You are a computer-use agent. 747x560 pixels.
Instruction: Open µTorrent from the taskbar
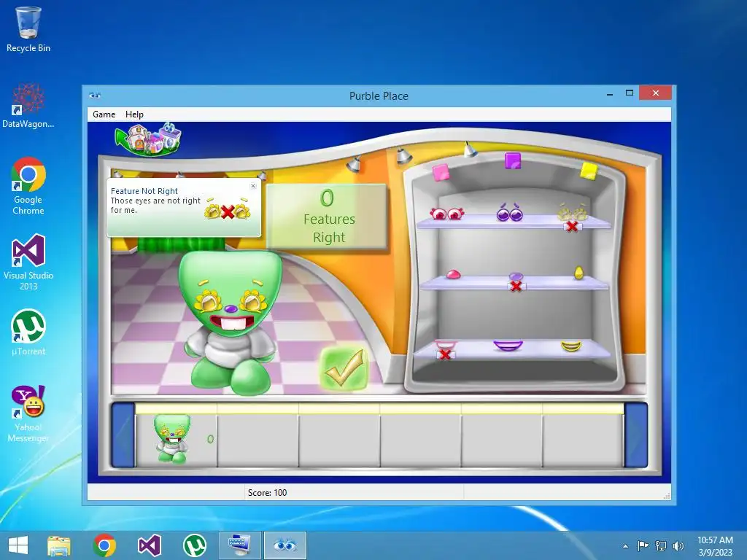(194, 545)
